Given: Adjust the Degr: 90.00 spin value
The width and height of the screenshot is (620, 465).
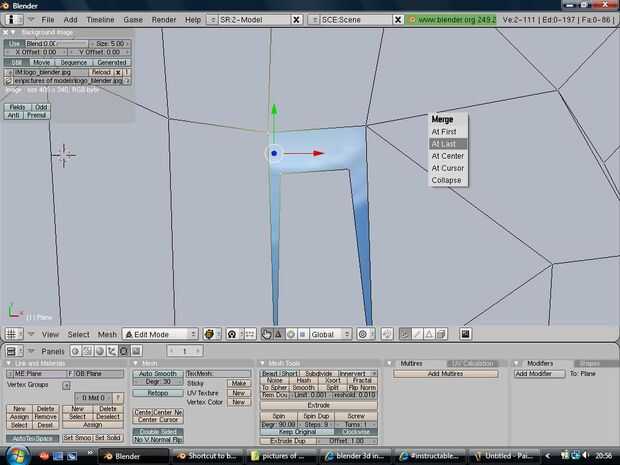Looking at the screenshot, I should tap(279, 425).
